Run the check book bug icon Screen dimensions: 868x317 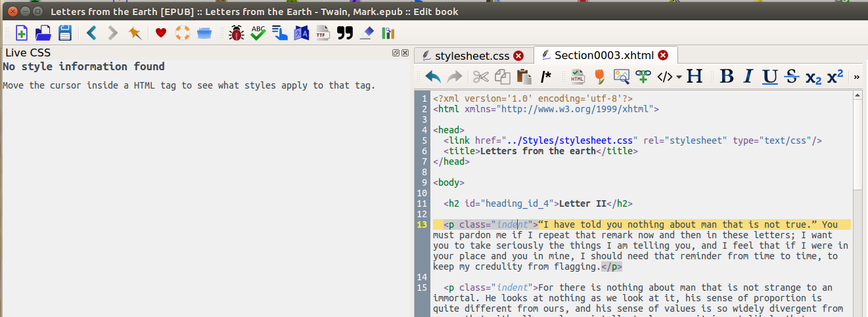[x=237, y=33]
